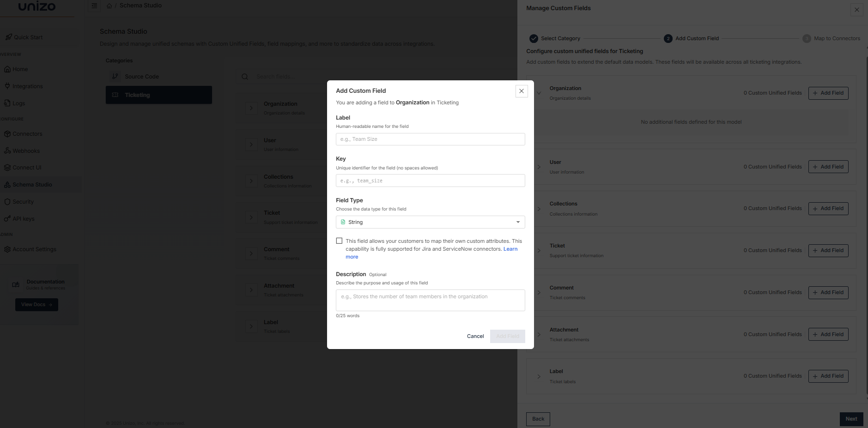Click the Logs icon
Viewport: 868px width, 428px height.
coord(7,103)
